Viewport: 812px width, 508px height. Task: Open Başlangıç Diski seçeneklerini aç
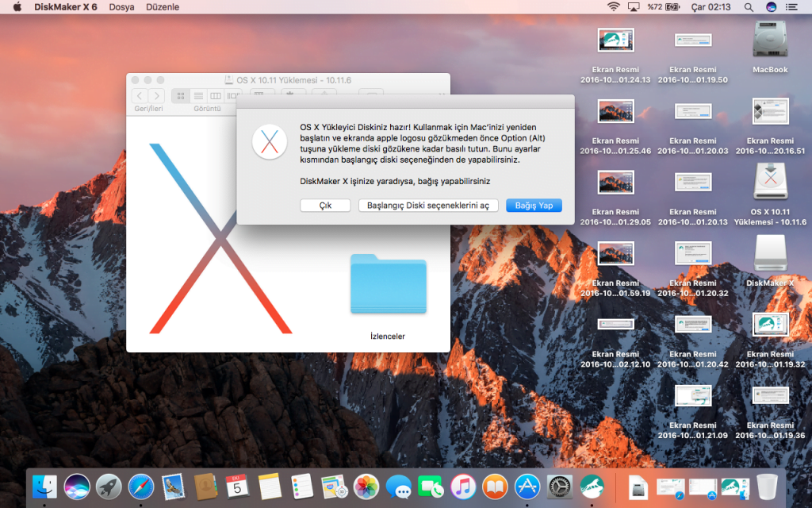click(428, 206)
